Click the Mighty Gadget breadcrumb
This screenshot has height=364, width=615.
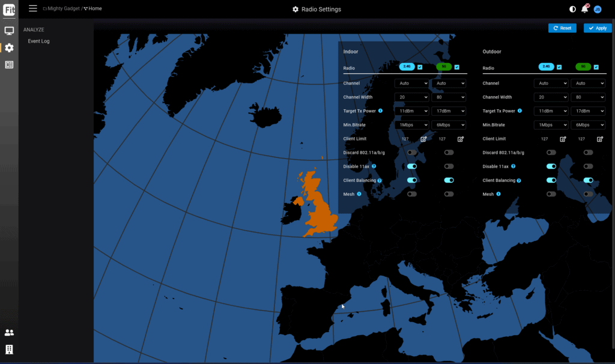64,9
